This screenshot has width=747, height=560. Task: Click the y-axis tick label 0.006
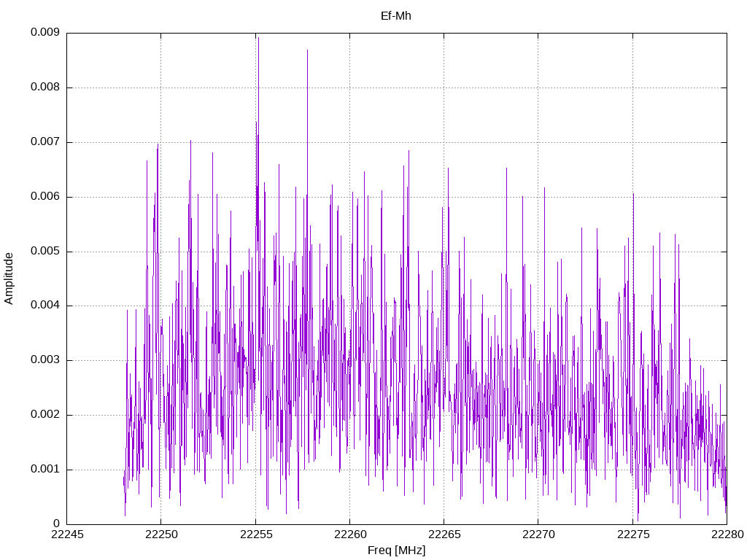pyautogui.click(x=45, y=197)
